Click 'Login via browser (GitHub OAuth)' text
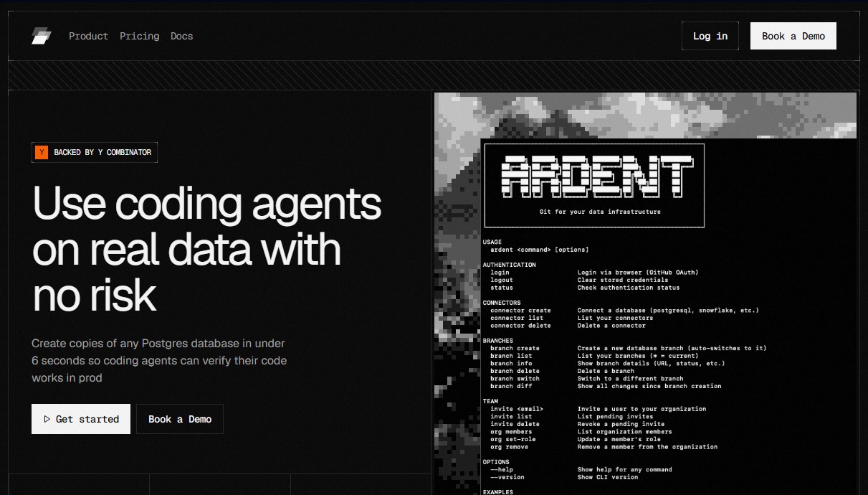Viewport: 868px width, 495px height. (638, 273)
